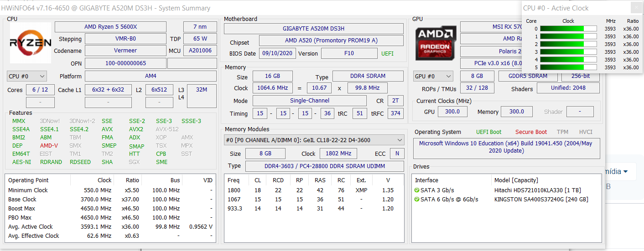This screenshot has height=251, width=644.
Task: Open the 'mídia' dropdown in the background window
Action: 616,171
